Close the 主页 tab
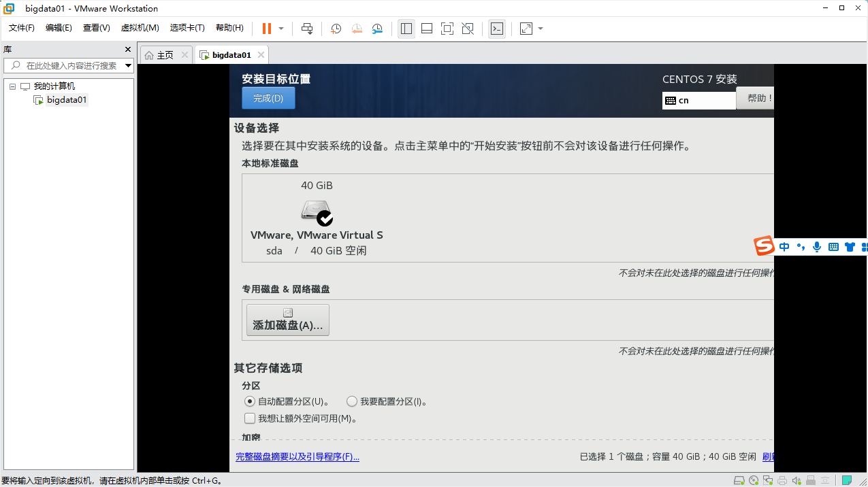The width and height of the screenshot is (868, 487). coord(184,55)
